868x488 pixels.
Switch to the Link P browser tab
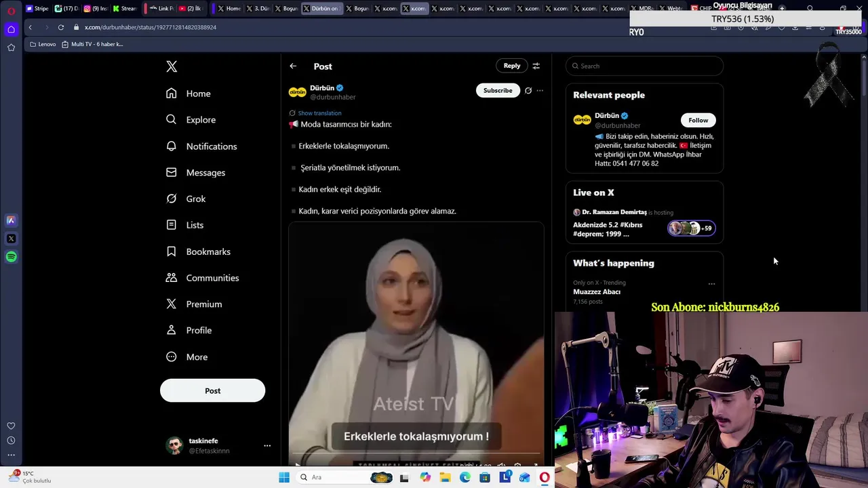161,9
